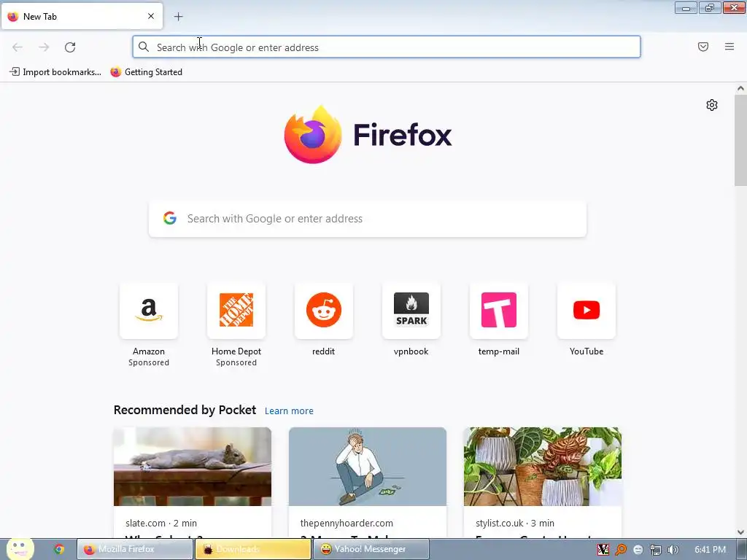Go back one page

18,47
